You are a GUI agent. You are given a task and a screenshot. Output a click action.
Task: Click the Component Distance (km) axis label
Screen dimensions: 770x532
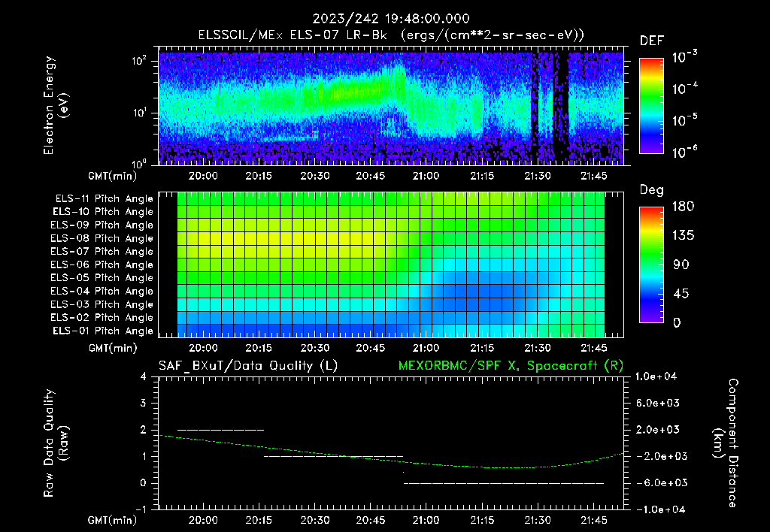pyautogui.click(x=726, y=443)
